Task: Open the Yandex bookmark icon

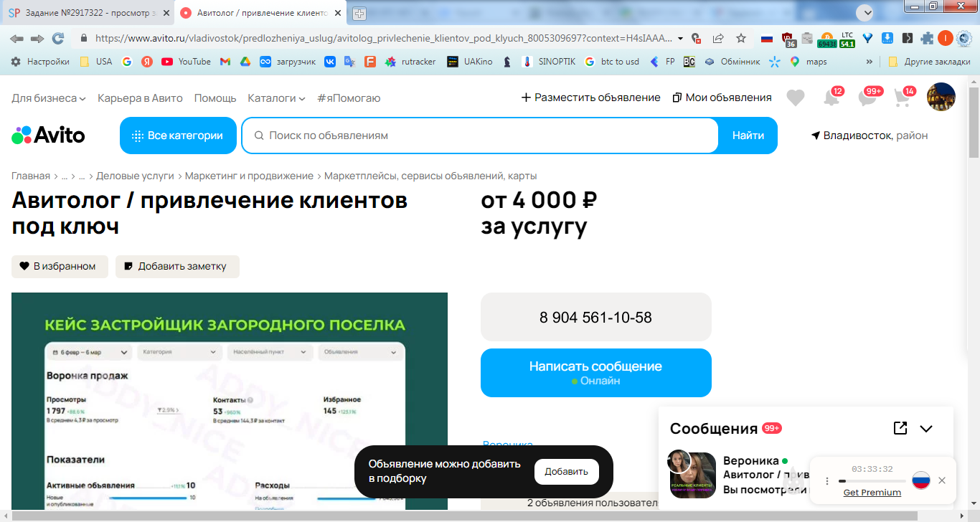Action: click(147, 62)
